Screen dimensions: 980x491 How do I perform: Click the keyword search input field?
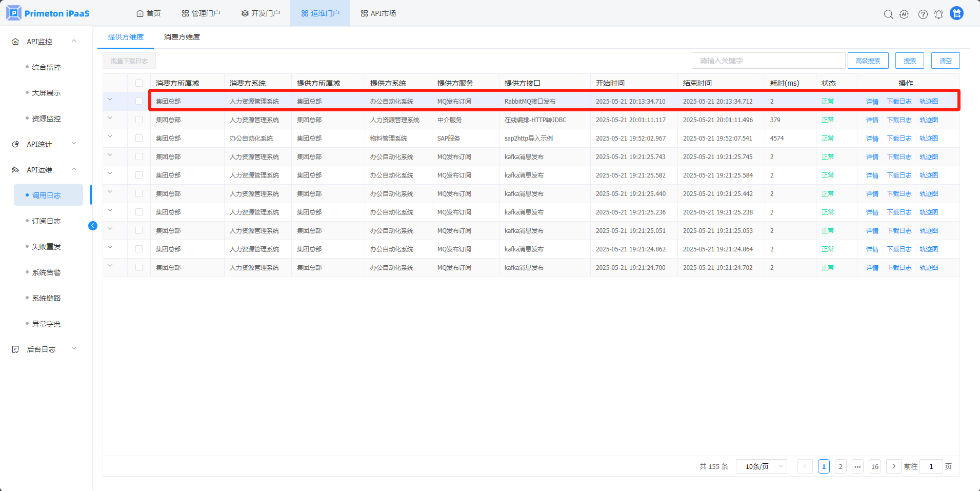768,61
